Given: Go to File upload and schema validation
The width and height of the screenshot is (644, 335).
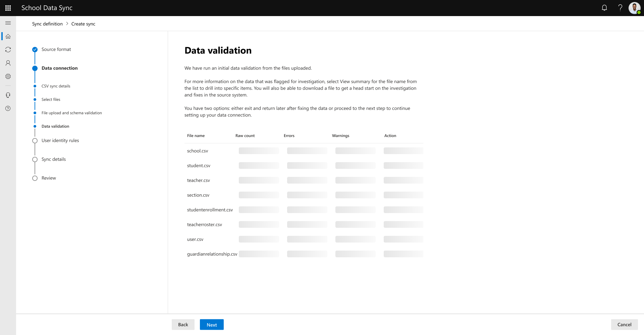Looking at the screenshot, I should coord(71,113).
